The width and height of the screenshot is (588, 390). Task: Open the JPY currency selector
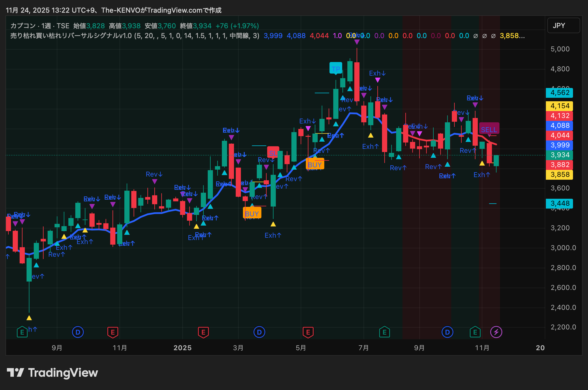[x=563, y=25]
